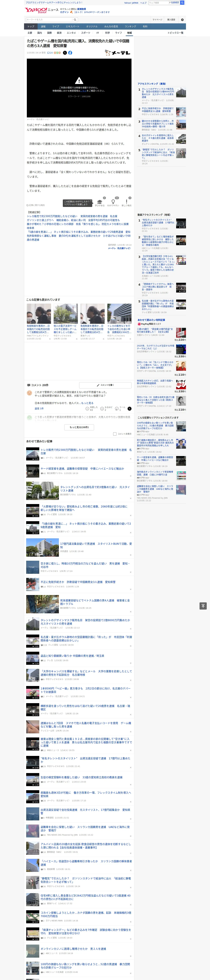Screen dimensions: 210x980
Task: Select the トップ navigation tab
Action: point(31,27)
